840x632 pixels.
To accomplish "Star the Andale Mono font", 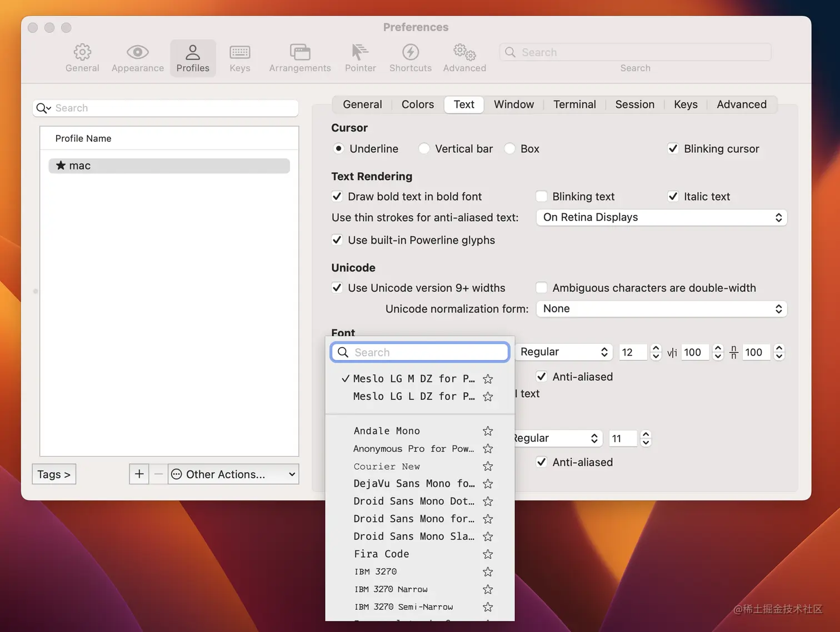I will (x=488, y=431).
